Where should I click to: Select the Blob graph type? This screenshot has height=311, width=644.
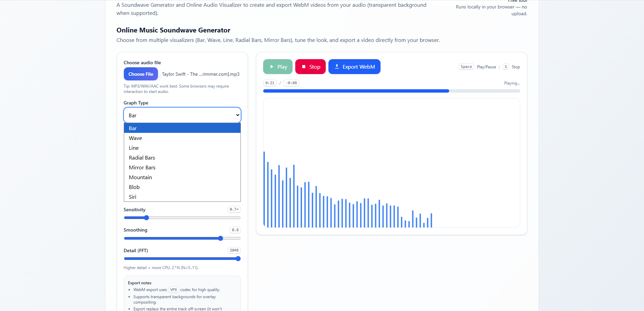[182, 187]
